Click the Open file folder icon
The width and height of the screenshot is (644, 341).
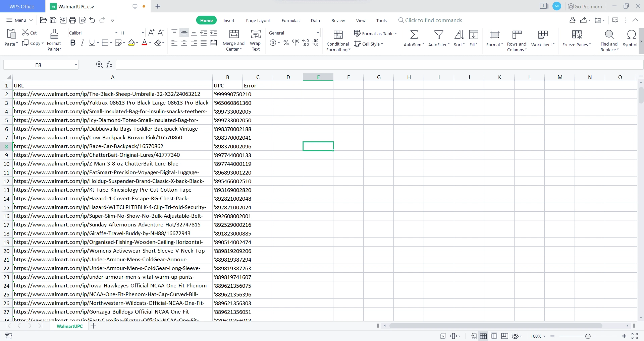point(43,20)
